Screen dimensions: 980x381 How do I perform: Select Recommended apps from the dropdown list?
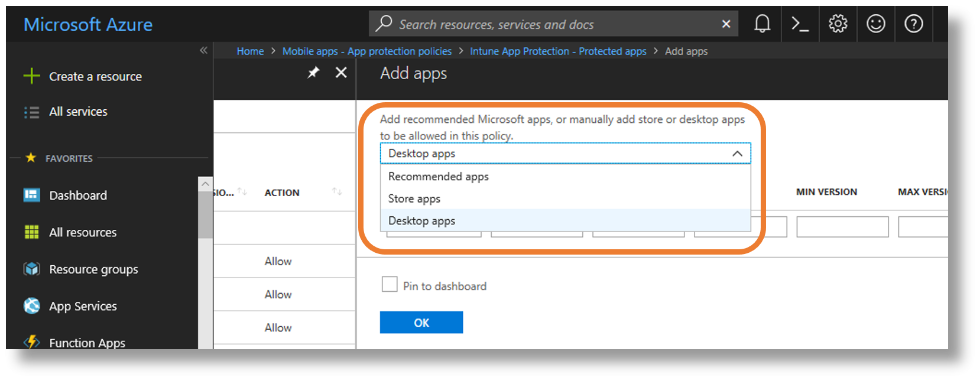click(x=438, y=177)
